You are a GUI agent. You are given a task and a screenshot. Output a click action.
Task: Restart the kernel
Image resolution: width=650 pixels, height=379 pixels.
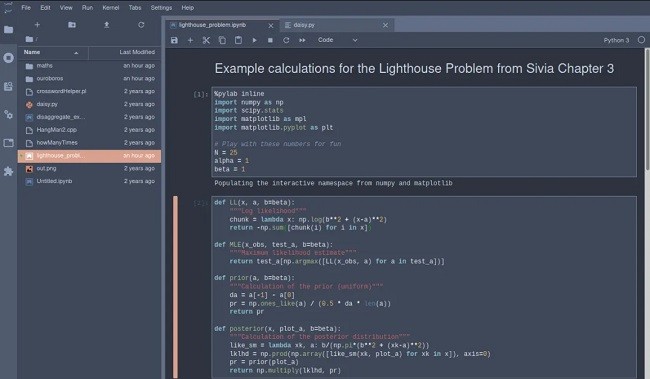[x=286, y=40]
